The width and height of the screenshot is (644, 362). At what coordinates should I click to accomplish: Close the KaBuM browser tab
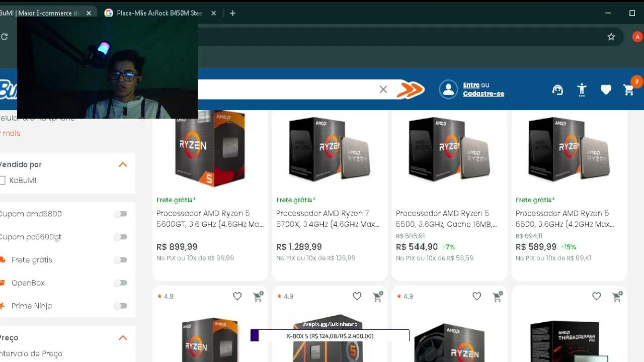click(89, 13)
